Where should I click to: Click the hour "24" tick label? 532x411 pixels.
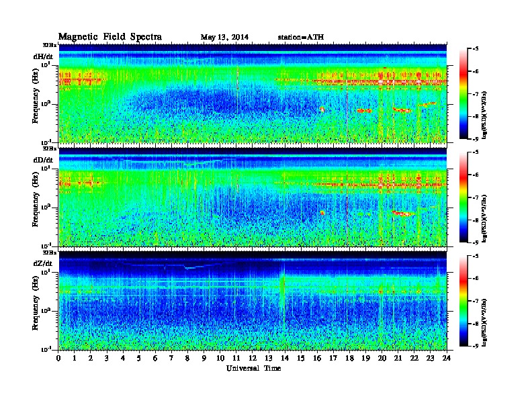[447, 359]
